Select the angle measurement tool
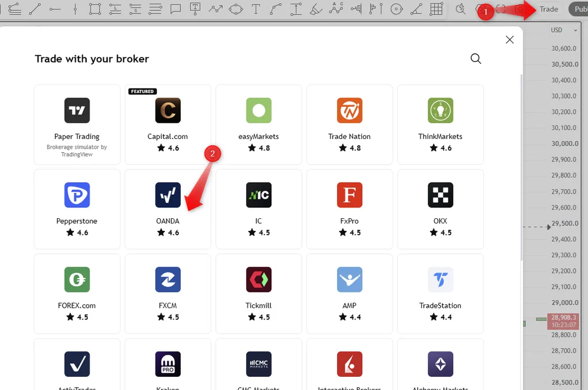The width and height of the screenshot is (588, 390). (416, 9)
